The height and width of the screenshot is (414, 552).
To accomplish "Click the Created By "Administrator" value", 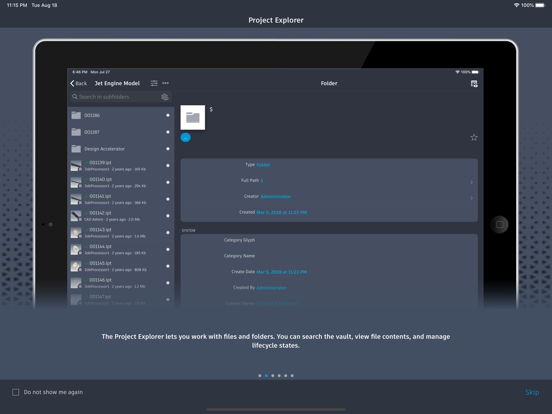I will click(x=271, y=288).
